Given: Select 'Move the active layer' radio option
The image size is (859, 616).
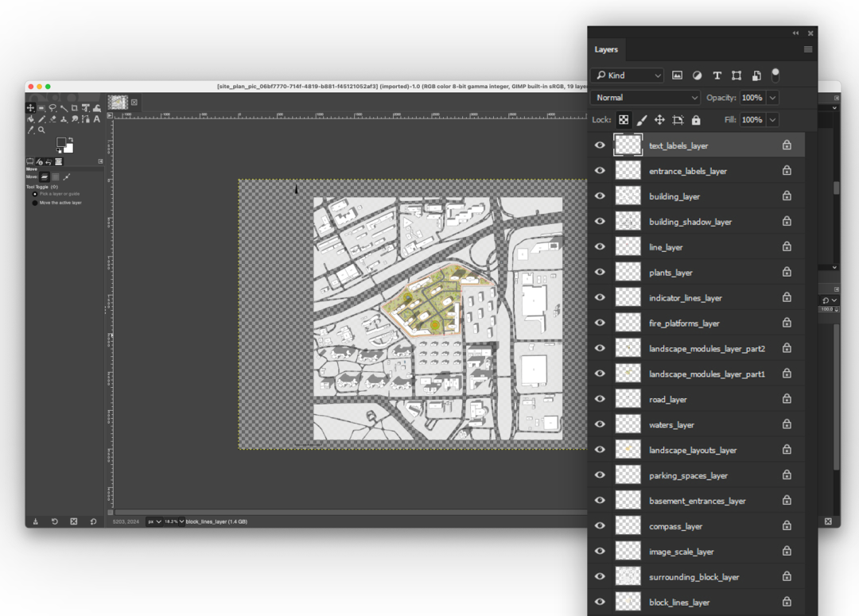Looking at the screenshot, I should tap(35, 203).
